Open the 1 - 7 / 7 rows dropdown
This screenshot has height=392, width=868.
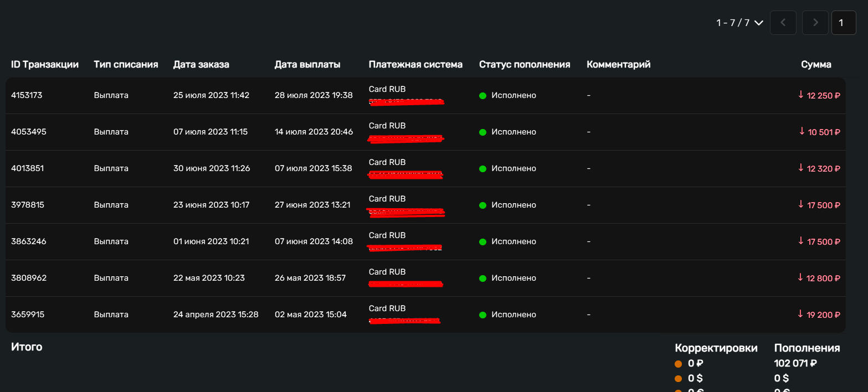coord(740,23)
